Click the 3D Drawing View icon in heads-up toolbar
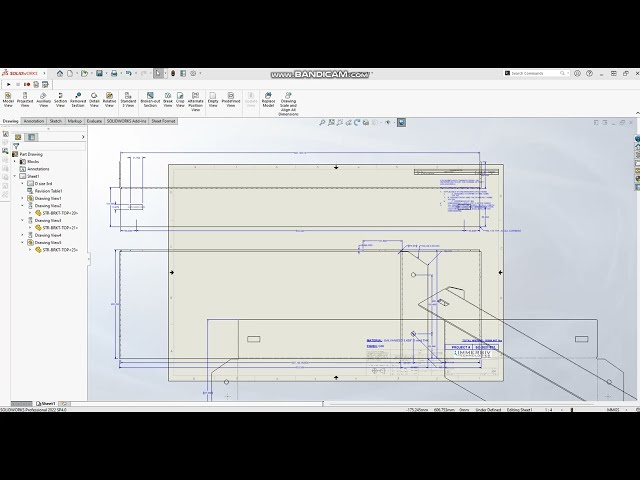640x480 pixels. click(366, 122)
